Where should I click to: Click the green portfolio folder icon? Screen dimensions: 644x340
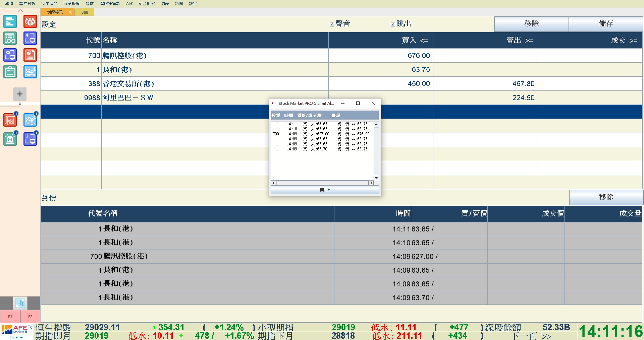[10, 72]
